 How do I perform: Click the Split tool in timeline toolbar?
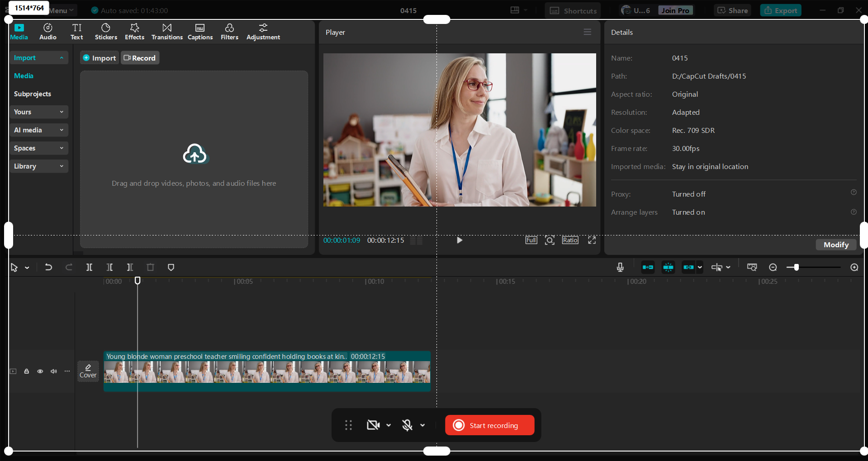point(89,267)
